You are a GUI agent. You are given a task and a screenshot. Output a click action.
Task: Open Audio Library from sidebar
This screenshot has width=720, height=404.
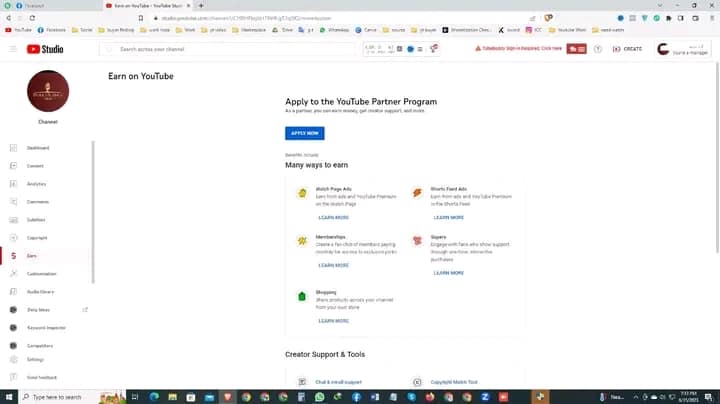(14, 292)
